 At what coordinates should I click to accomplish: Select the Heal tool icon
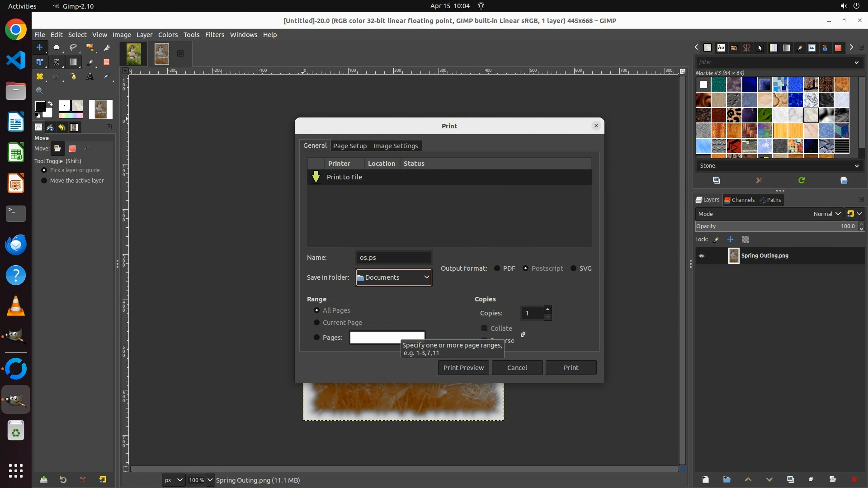click(x=40, y=77)
